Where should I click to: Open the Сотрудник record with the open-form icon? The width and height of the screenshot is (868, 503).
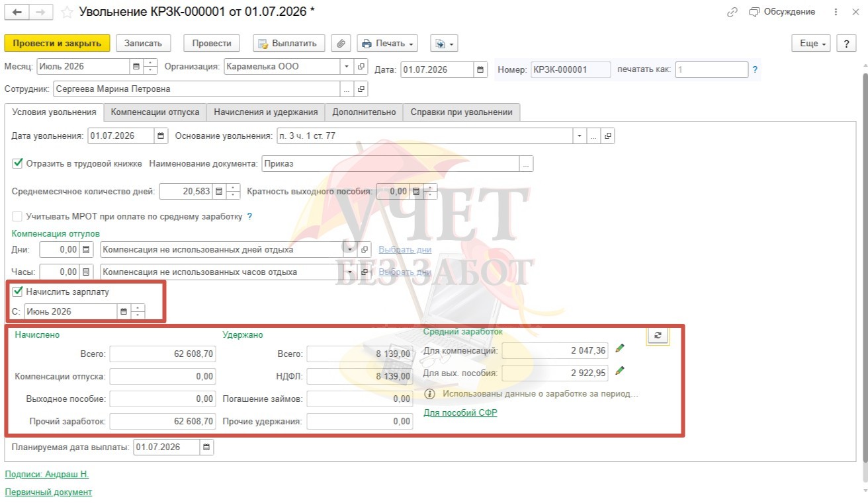click(361, 89)
